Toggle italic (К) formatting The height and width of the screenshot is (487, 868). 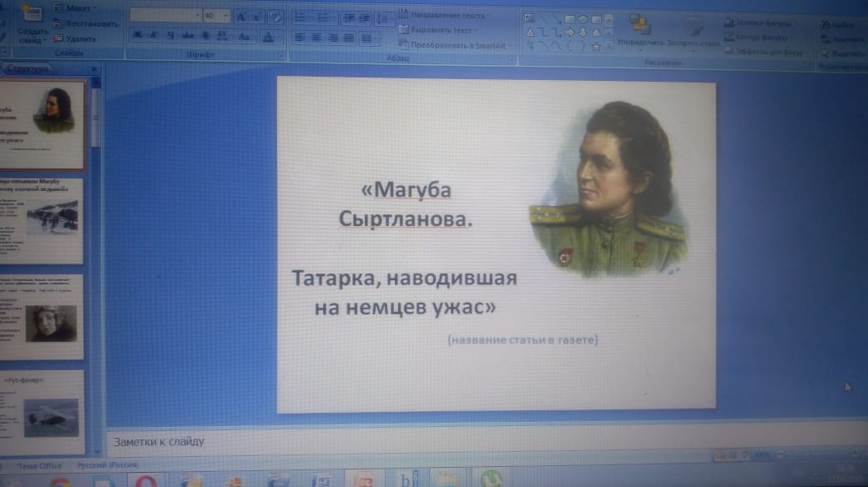tap(154, 35)
